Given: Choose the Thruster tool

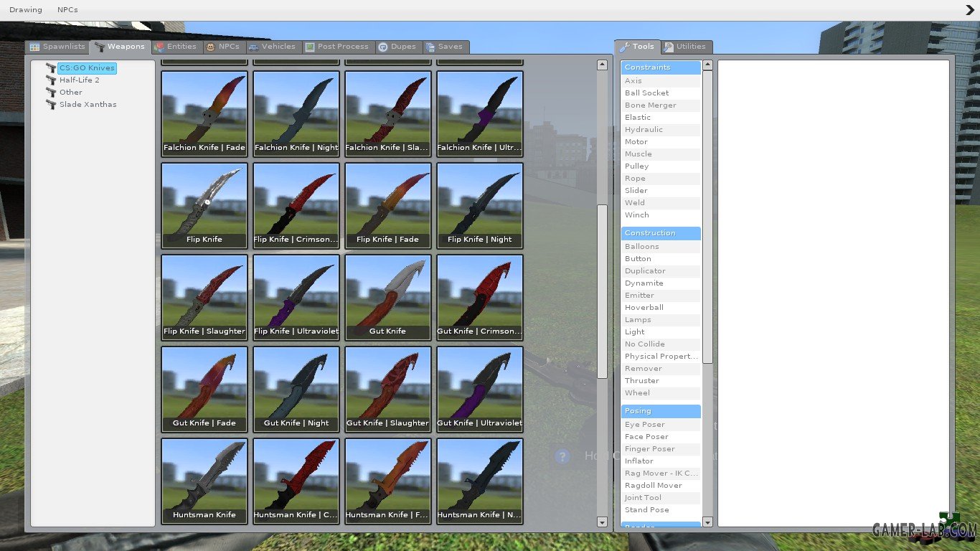Looking at the screenshot, I should [x=661, y=381].
